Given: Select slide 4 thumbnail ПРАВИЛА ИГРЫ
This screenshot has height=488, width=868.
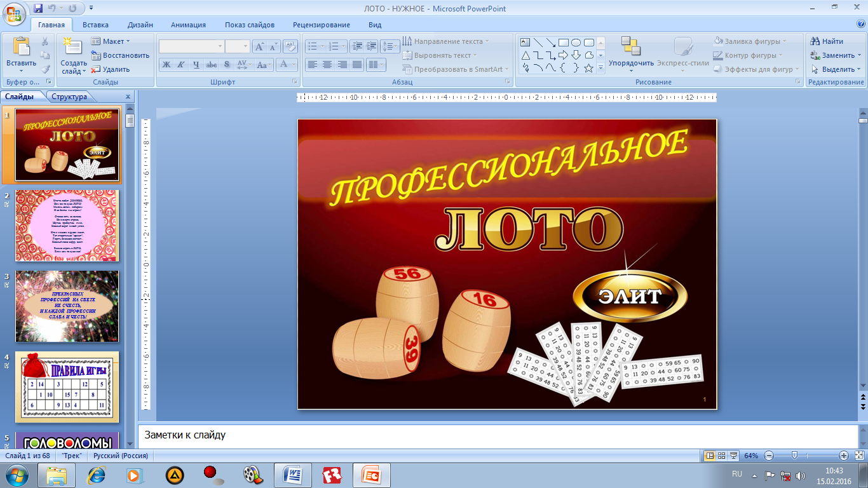Looking at the screenshot, I should pyautogui.click(x=67, y=387).
